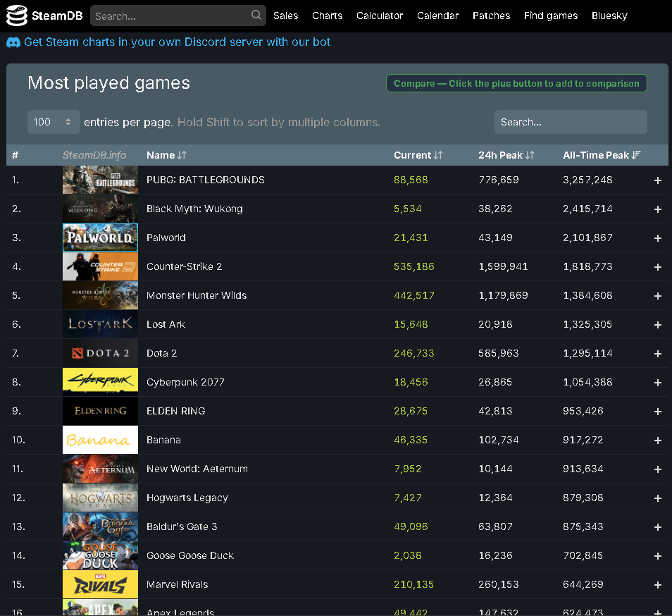
Task: Select Patches in the navigation bar
Action: point(491,15)
